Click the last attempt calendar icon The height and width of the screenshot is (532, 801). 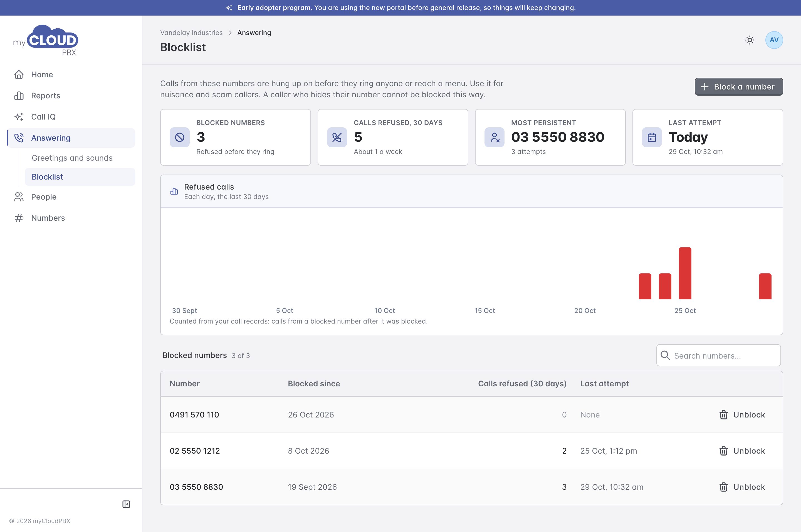point(652,137)
